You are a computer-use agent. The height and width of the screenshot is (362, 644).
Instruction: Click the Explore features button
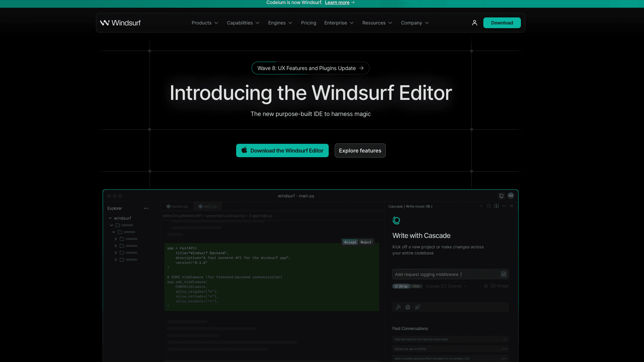point(360,150)
